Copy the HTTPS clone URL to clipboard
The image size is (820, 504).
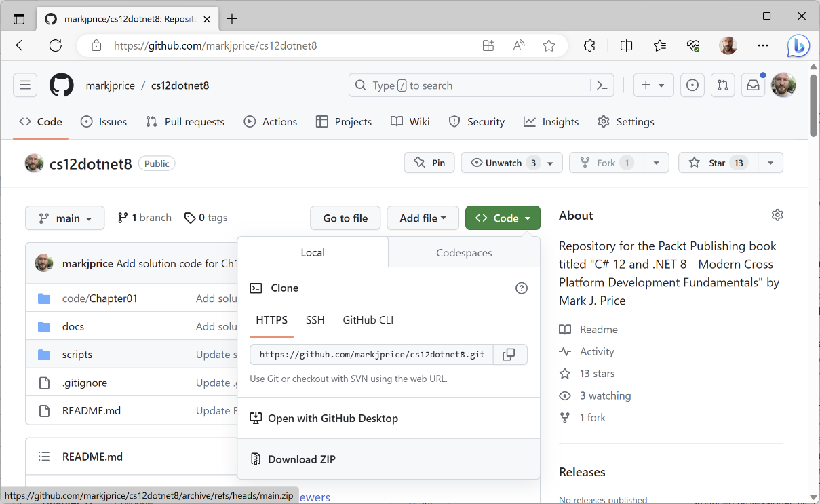click(509, 354)
